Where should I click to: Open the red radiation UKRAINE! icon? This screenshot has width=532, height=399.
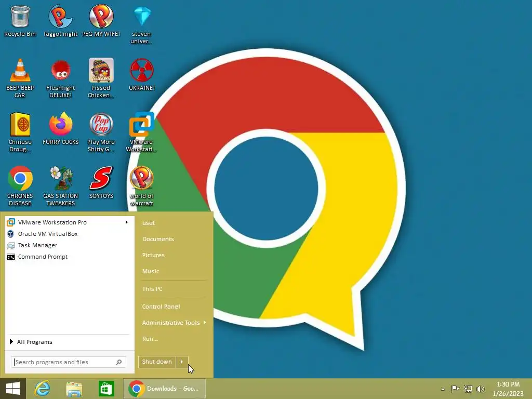pos(141,75)
